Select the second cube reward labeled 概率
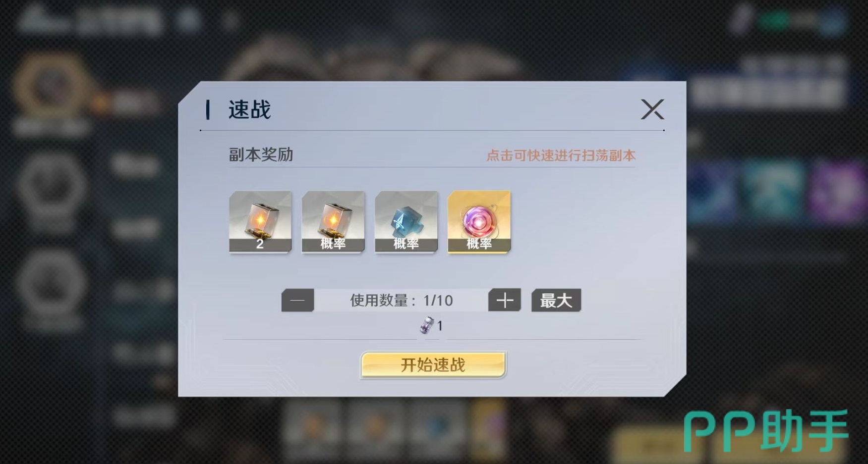This screenshot has height=464, width=868. (x=333, y=222)
